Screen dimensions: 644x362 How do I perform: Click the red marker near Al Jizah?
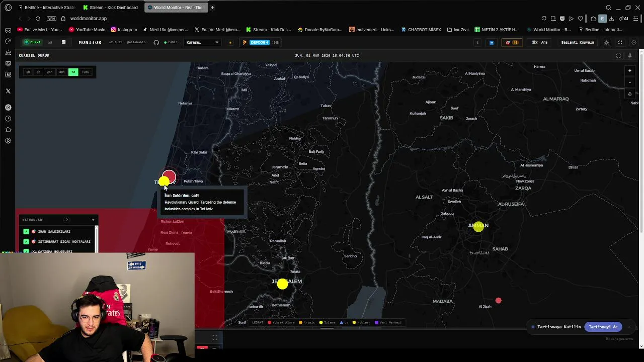coord(498,301)
